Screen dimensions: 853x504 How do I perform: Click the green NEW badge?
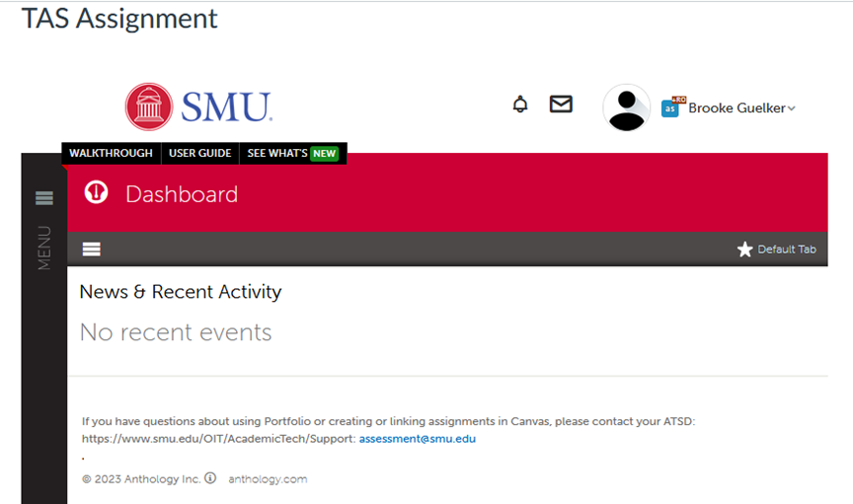pos(324,153)
